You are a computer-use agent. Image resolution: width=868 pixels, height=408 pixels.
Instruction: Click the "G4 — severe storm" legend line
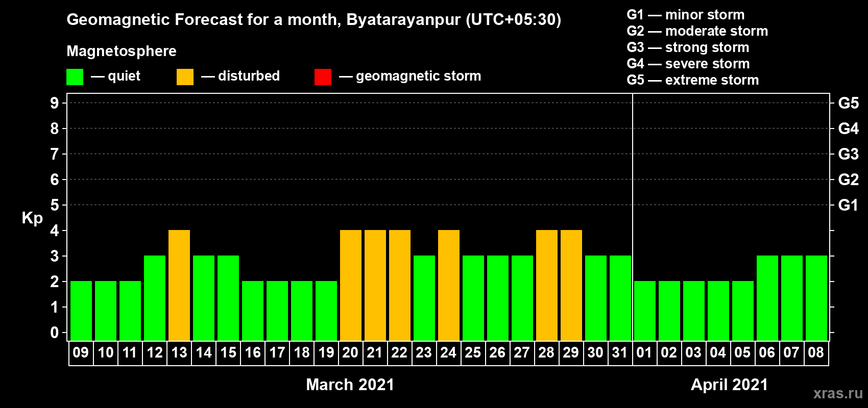pos(688,64)
